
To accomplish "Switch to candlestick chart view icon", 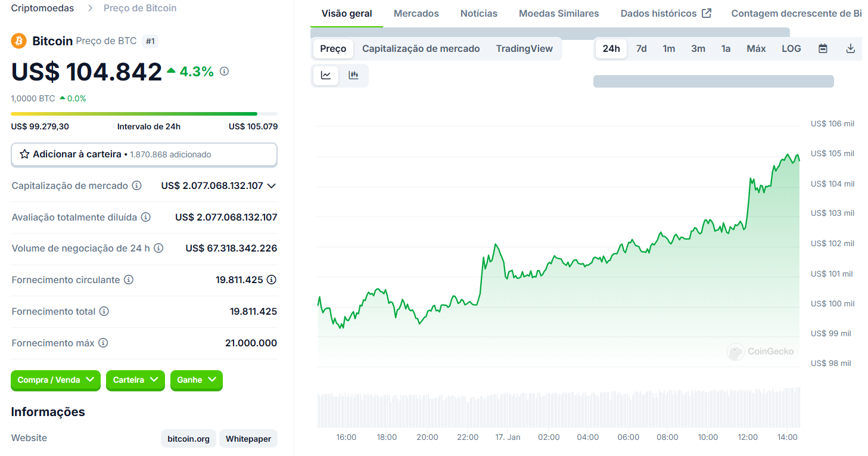I will click(x=353, y=76).
